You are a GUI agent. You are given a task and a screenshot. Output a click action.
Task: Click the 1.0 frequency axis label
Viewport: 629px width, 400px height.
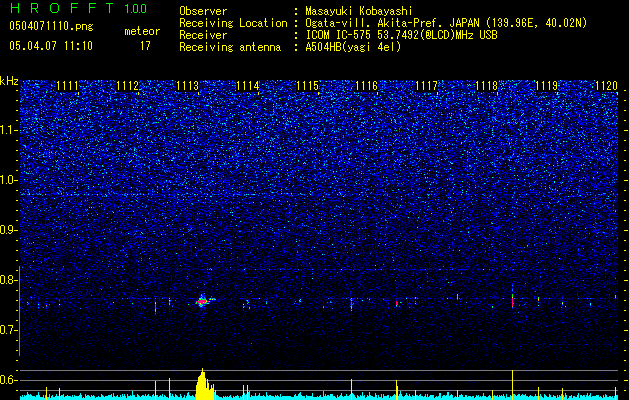click(x=9, y=181)
